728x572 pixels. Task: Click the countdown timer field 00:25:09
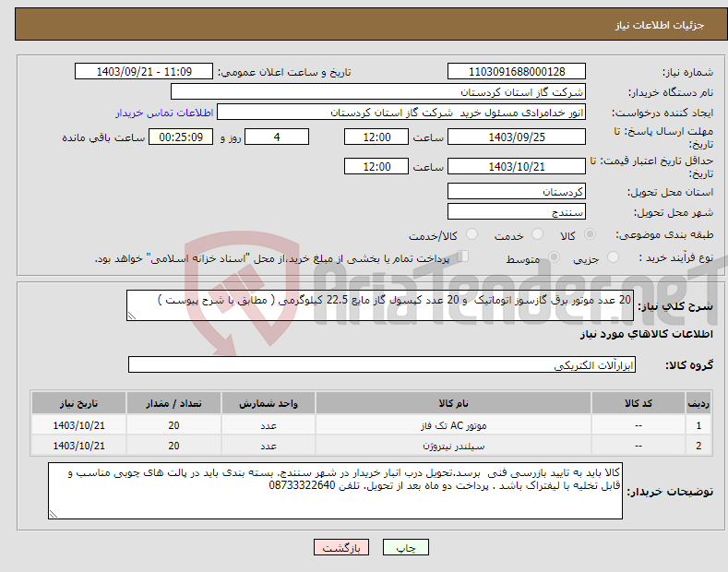pyautogui.click(x=181, y=137)
